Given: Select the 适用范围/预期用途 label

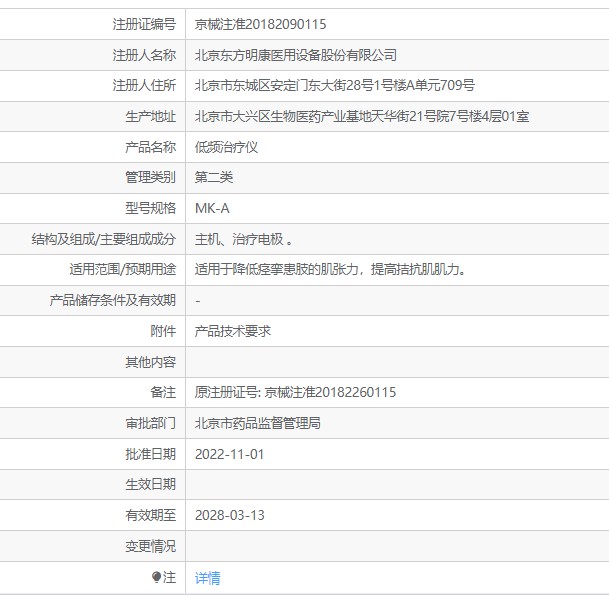Looking at the screenshot, I should 123,269.
